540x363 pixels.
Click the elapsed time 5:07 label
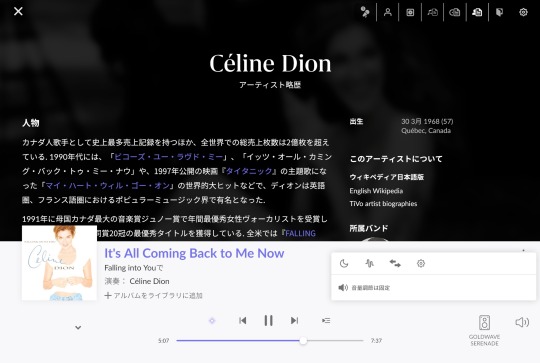pos(164,341)
